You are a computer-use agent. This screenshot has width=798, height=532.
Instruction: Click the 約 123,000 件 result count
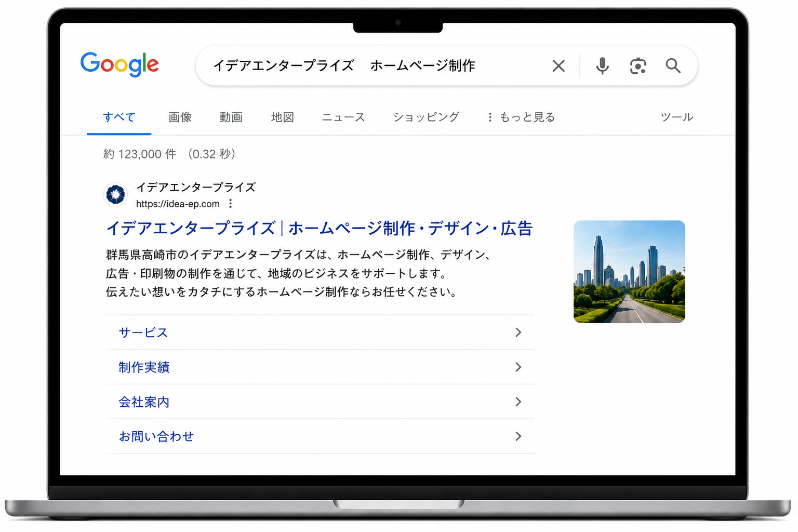coord(140,154)
